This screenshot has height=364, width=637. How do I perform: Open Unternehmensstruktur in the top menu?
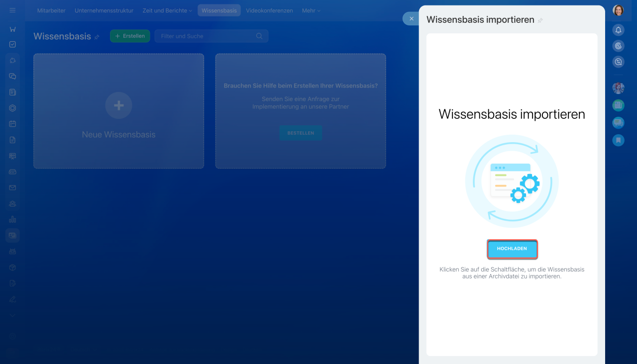tap(104, 10)
